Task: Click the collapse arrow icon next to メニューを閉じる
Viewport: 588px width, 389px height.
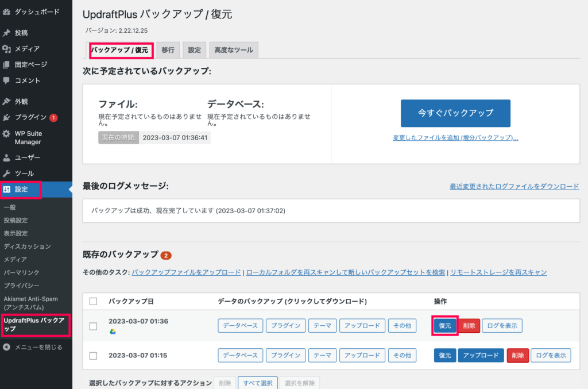Action: point(6,347)
